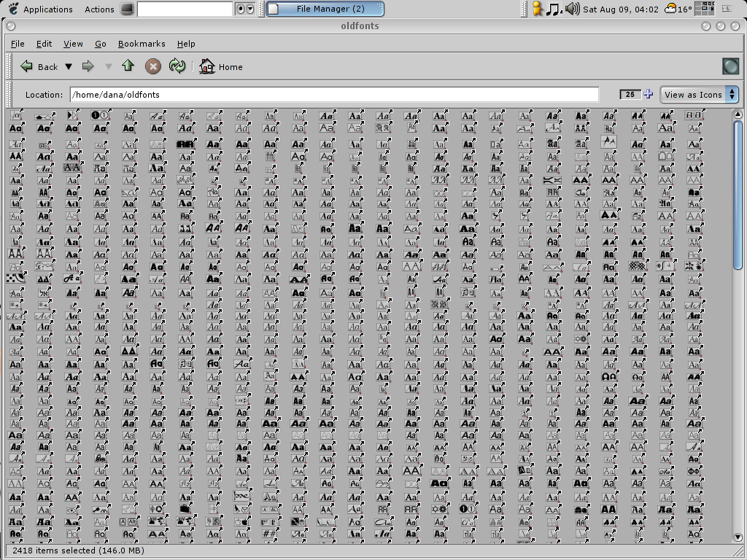Image resolution: width=747 pixels, height=560 pixels.
Task: Open the Back history dropdown arrow
Action: coord(69,66)
